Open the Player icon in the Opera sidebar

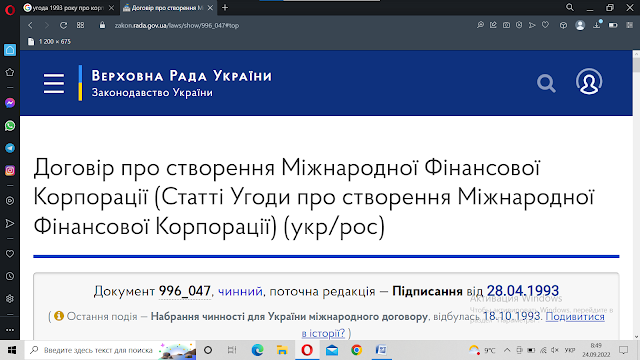(10, 201)
